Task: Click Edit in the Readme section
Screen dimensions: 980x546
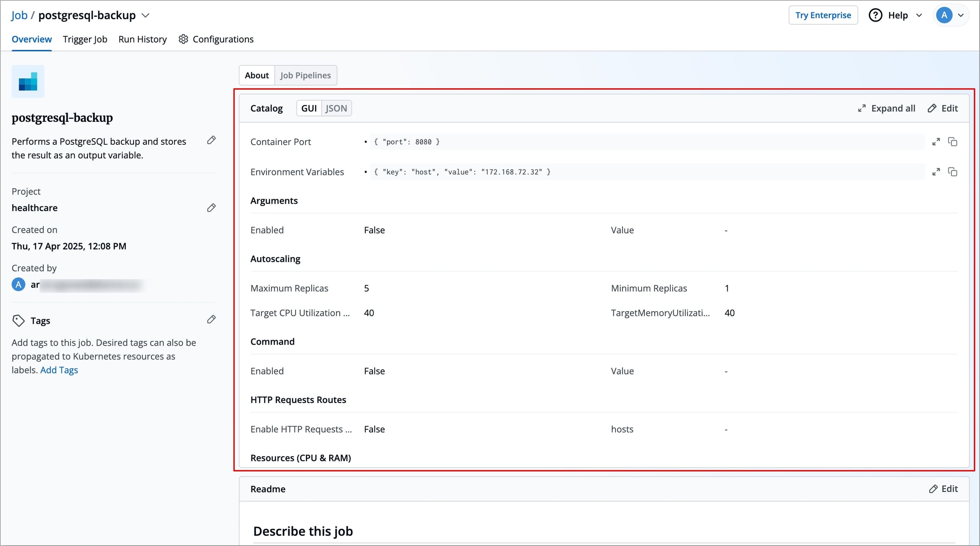Action: click(x=943, y=489)
